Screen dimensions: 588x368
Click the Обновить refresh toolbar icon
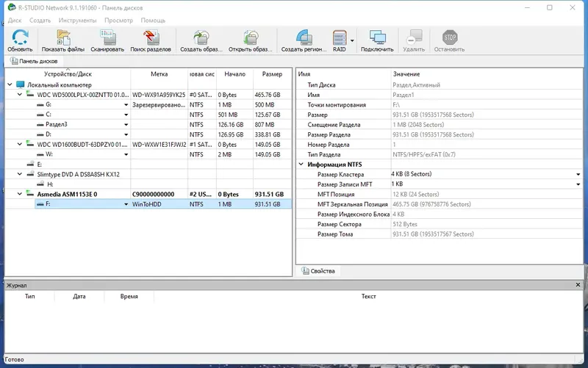pyautogui.click(x=20, y=38)
